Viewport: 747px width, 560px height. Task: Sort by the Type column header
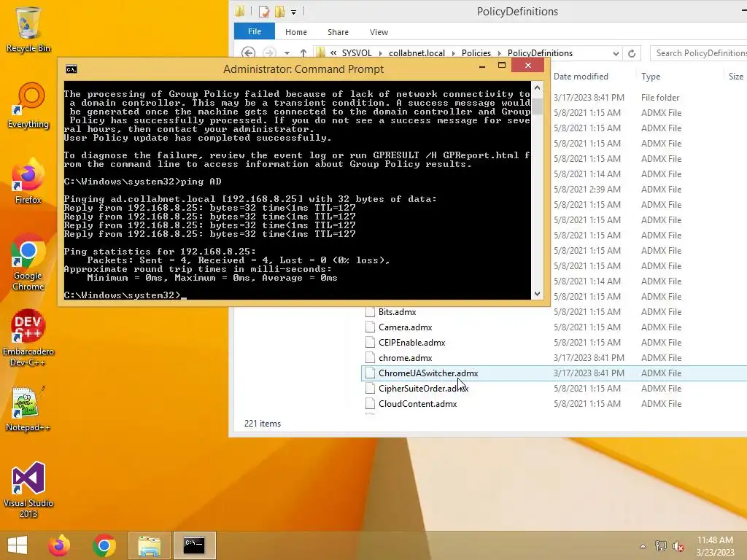click(x=651, y=76)
